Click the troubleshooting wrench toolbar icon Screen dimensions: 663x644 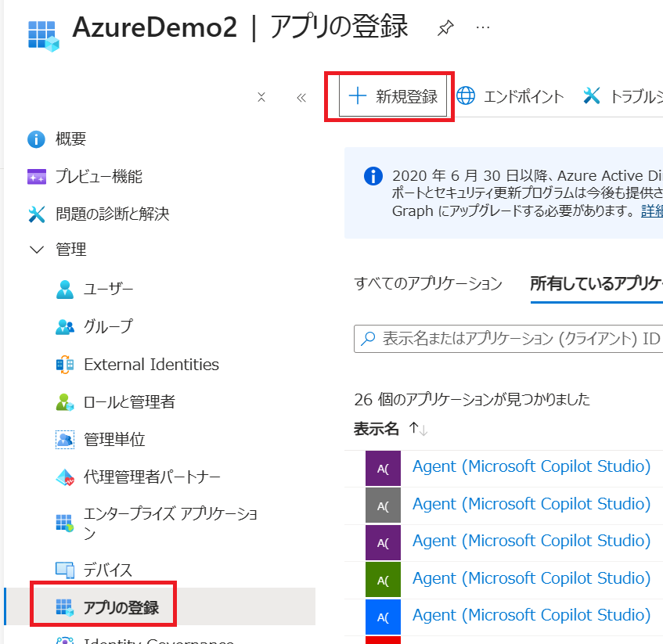coord(591,96)
